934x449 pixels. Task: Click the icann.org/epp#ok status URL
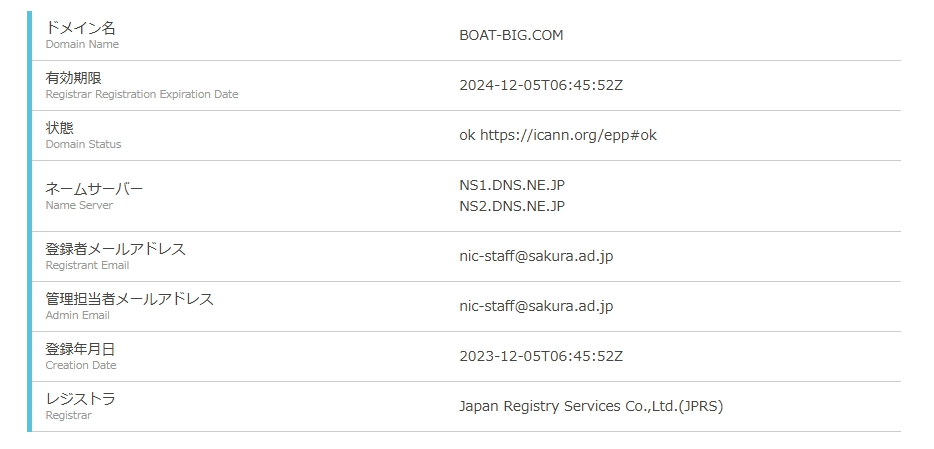568,135
